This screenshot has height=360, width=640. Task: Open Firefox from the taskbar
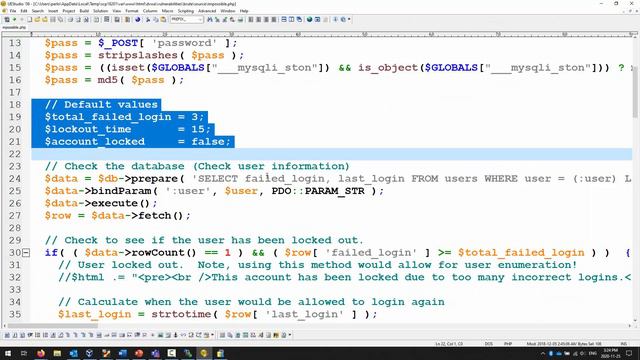[x=41, y=353]
